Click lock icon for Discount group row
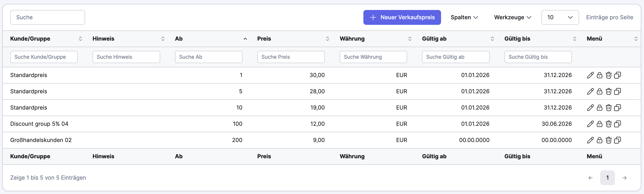 click(599, 124)
